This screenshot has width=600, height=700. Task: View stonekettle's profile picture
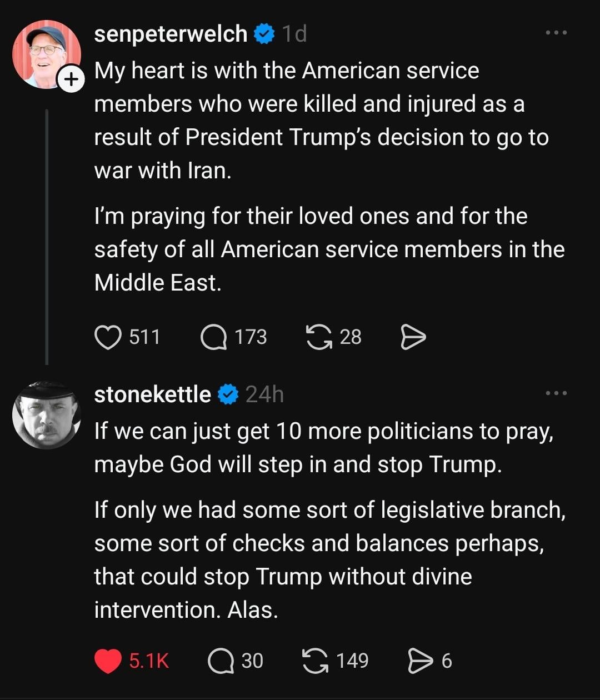click(47, 414)
